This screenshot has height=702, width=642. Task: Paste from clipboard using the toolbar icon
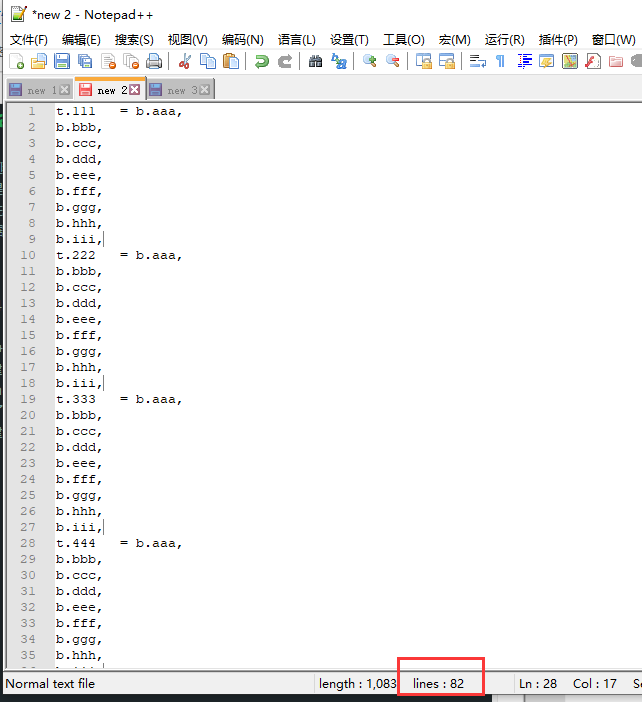(x=231, y=61)
